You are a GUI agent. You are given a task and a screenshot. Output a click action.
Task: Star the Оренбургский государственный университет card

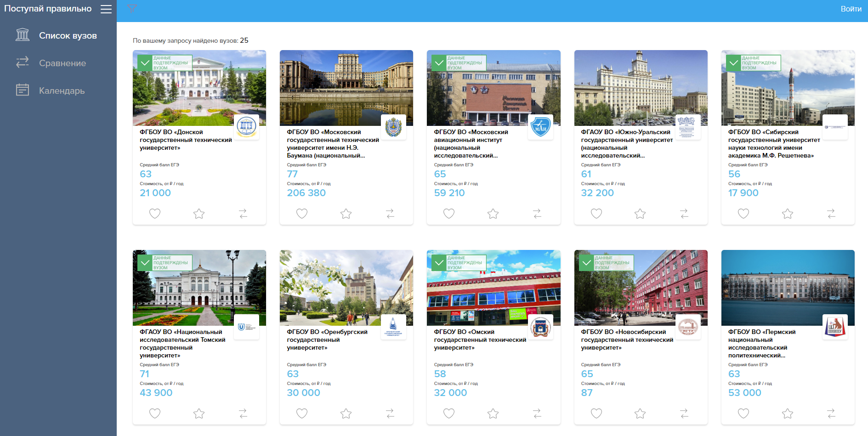346,413
